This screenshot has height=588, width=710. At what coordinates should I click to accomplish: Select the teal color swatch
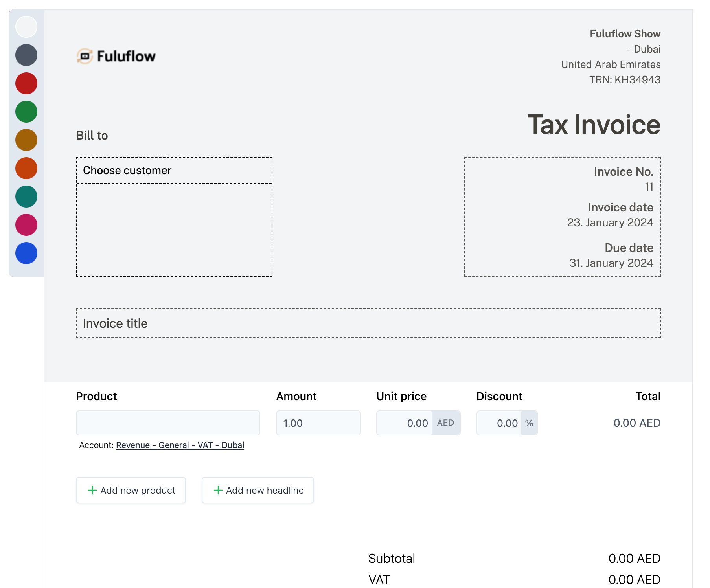26,197
